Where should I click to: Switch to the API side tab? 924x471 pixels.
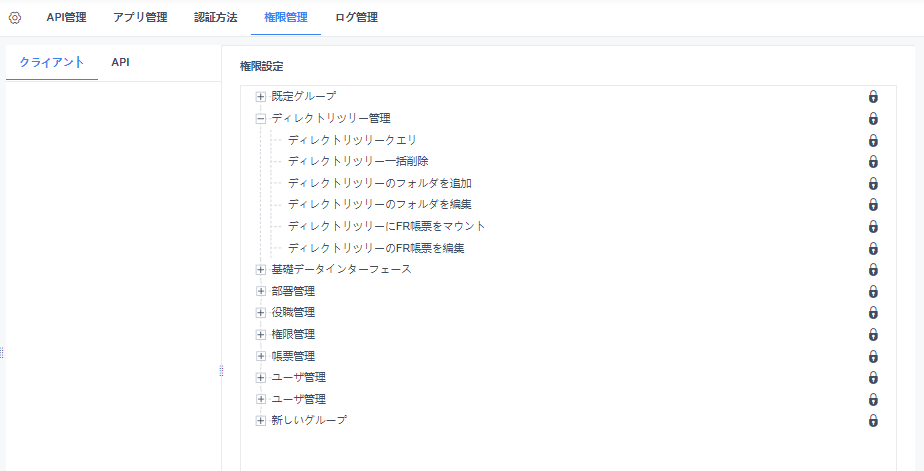120,62
